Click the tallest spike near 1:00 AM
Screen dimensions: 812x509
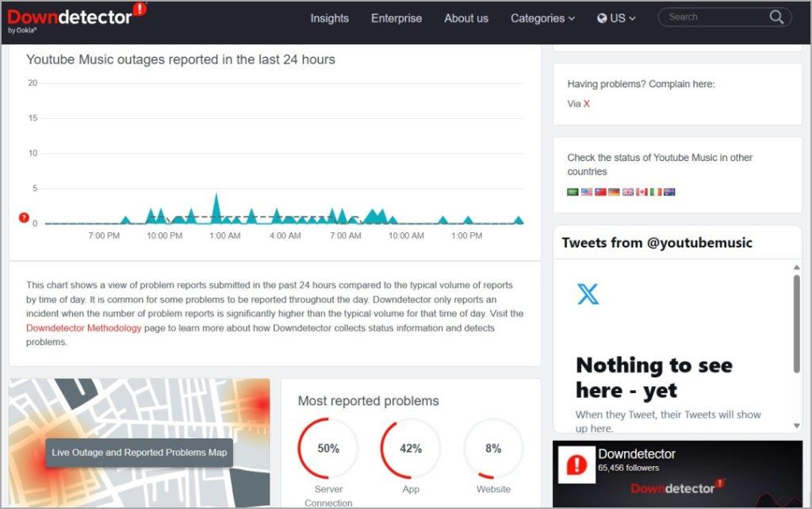click(x=216, y=208)
